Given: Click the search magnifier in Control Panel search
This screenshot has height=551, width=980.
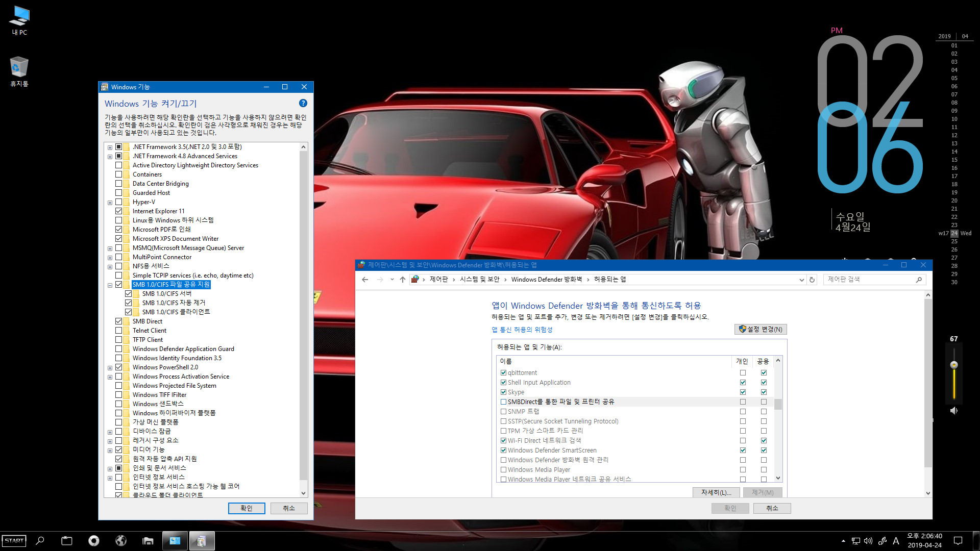Looking at the screenshot, I should point(919,280).
